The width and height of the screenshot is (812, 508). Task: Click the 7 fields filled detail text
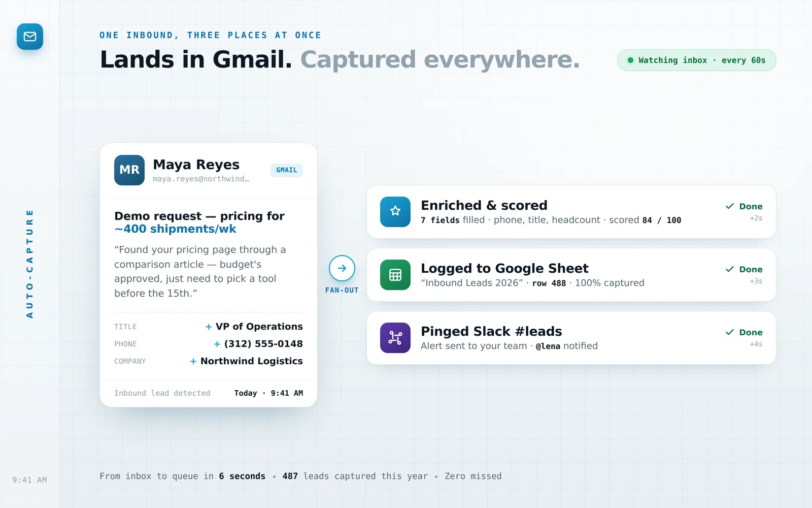453,220
